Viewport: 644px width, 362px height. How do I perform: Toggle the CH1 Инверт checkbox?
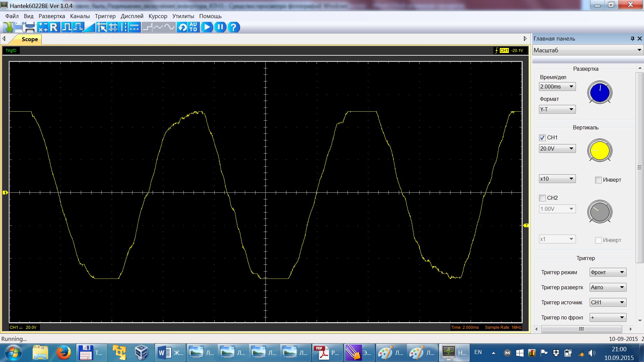[598, 180]
